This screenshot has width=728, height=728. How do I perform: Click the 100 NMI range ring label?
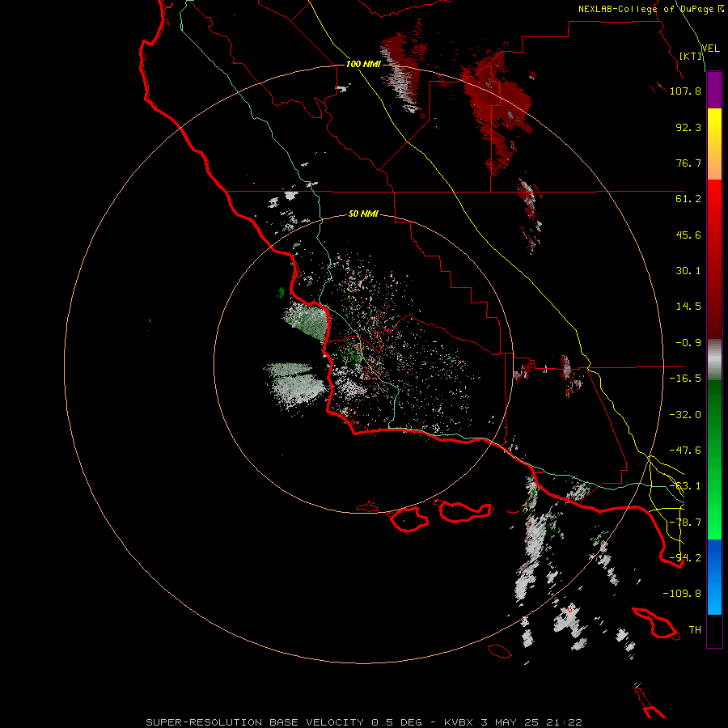tap(363, 64)
